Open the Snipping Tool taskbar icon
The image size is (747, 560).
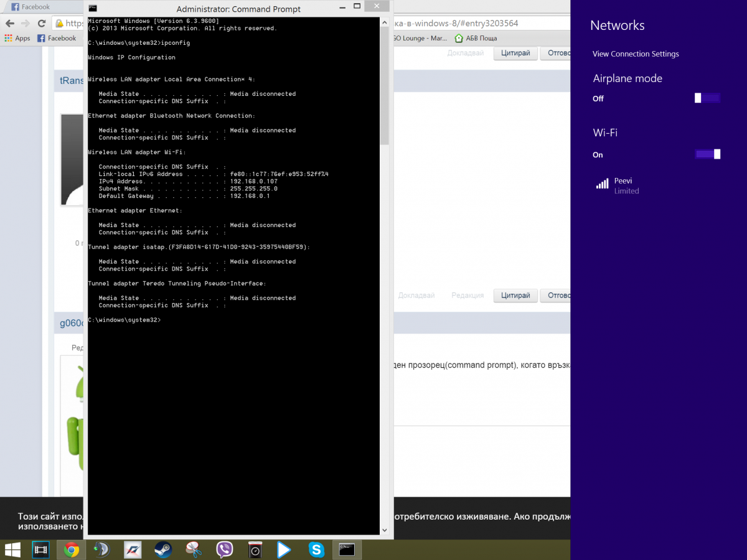click(x=194, y=549)
